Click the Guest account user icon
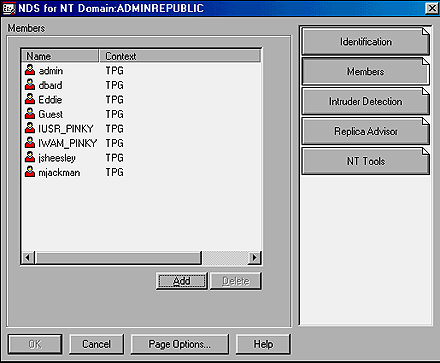440x363 pixels. point(30,114)
